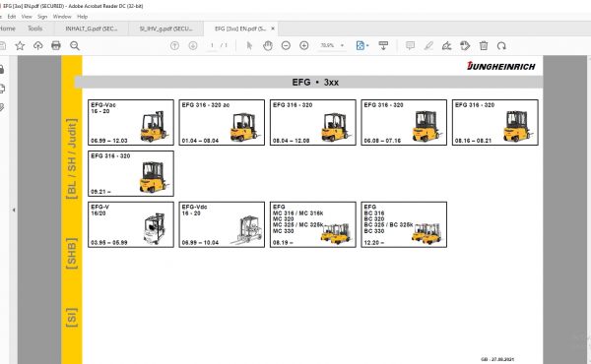Open the find text magnifier icon
The image size is (591, 364).
pos(75,46)
